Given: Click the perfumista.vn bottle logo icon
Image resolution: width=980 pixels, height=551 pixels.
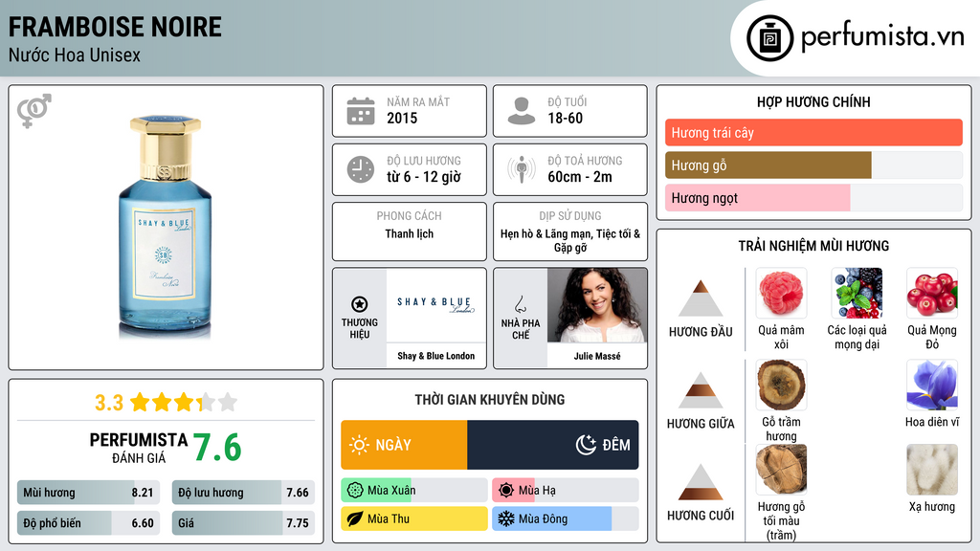Looking at the screenshot, I should click(x=769, y=38).
